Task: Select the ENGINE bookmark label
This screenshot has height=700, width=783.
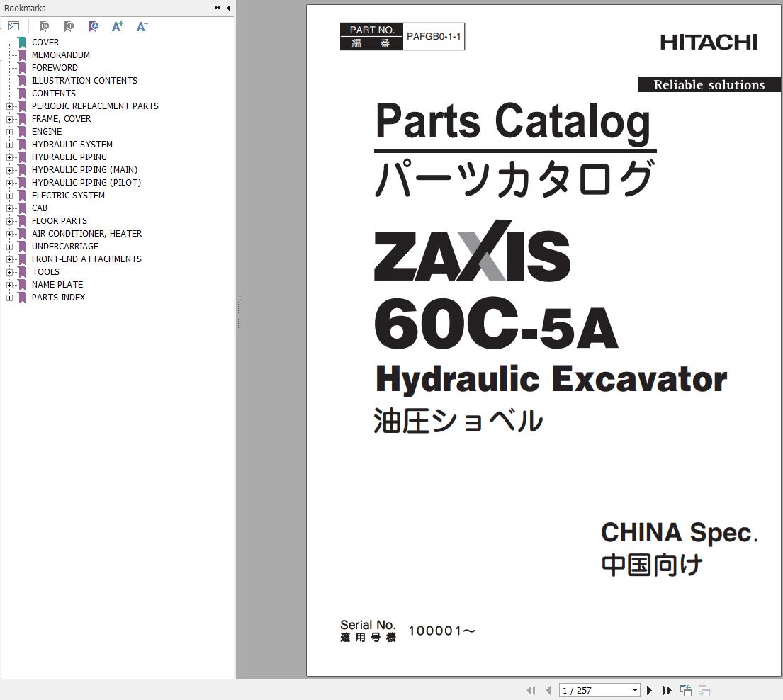Action: coord(47,131)
